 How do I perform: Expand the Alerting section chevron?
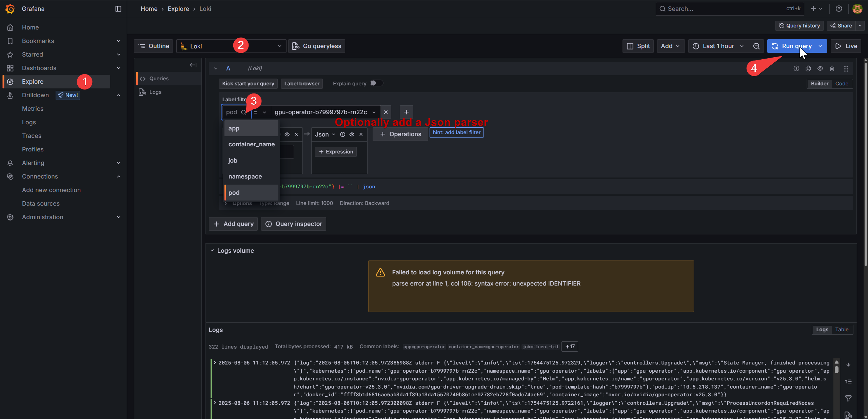click(119, 163)
